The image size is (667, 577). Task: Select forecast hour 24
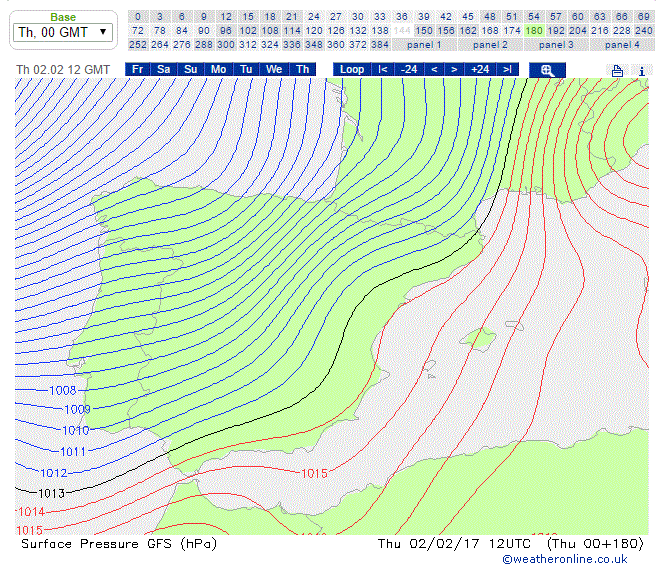tap(314, 17)
